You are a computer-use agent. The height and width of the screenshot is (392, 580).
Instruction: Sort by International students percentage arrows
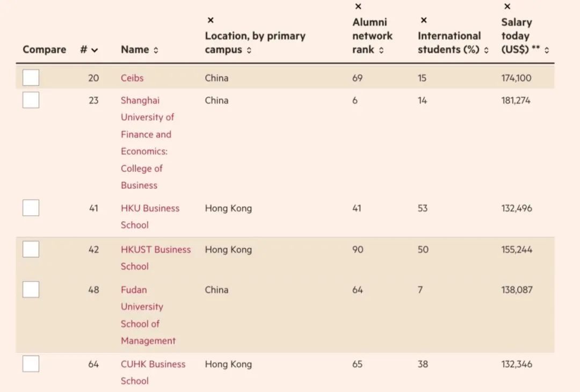[x=486, y=50]
